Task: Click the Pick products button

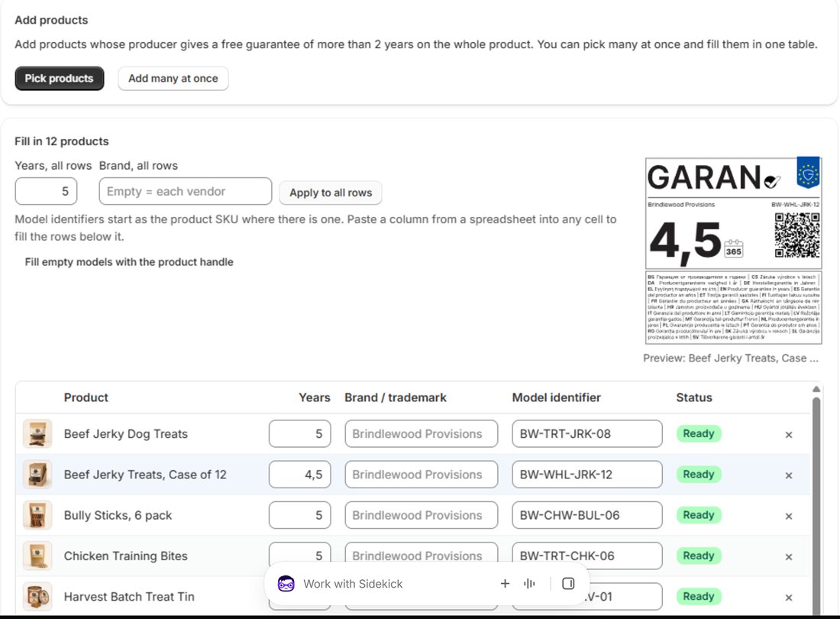Action: point(60,78)
